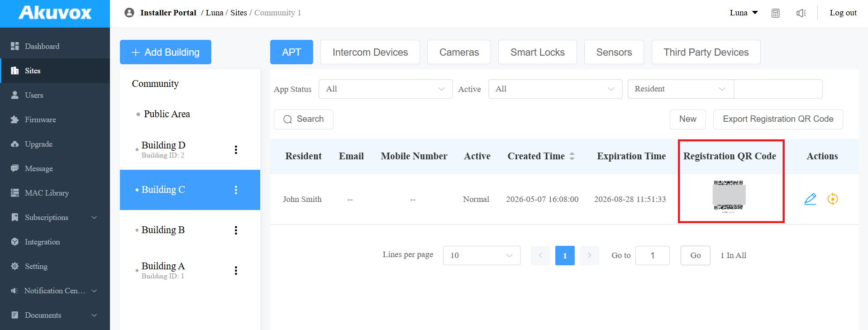
Task: Expand the Subscriptions sidebar menu
Action: click(x=55, y=217)
